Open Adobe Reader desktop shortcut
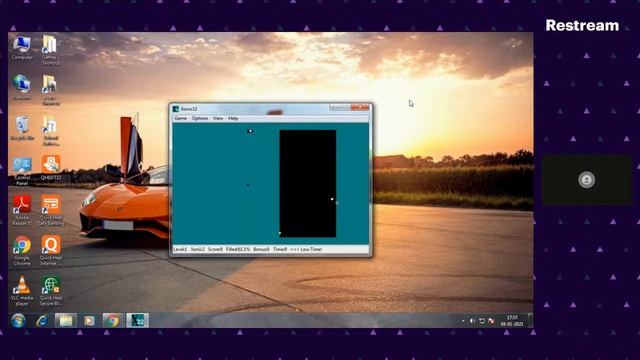Image resolution: width=640 pixels, height=360 pixels. [22, 210]
